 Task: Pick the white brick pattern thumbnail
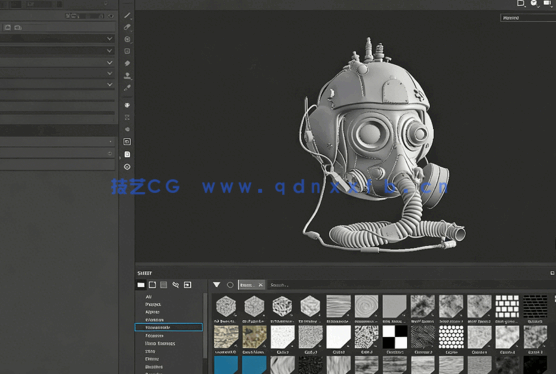(x=507, y=306)
